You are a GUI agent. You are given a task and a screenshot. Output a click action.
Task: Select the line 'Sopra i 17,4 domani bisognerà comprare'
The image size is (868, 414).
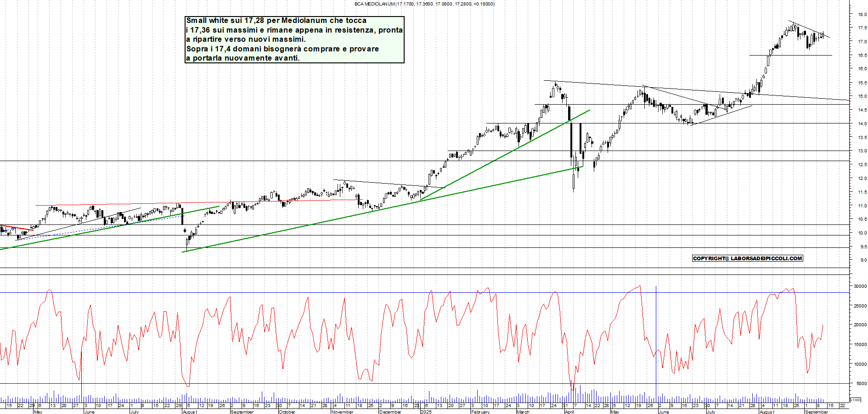[282, 49]
